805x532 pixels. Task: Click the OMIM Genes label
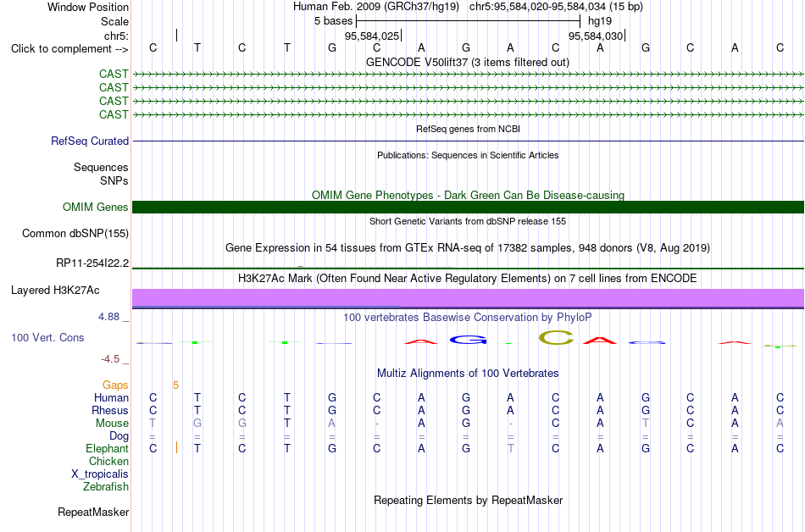click(95, 208)
